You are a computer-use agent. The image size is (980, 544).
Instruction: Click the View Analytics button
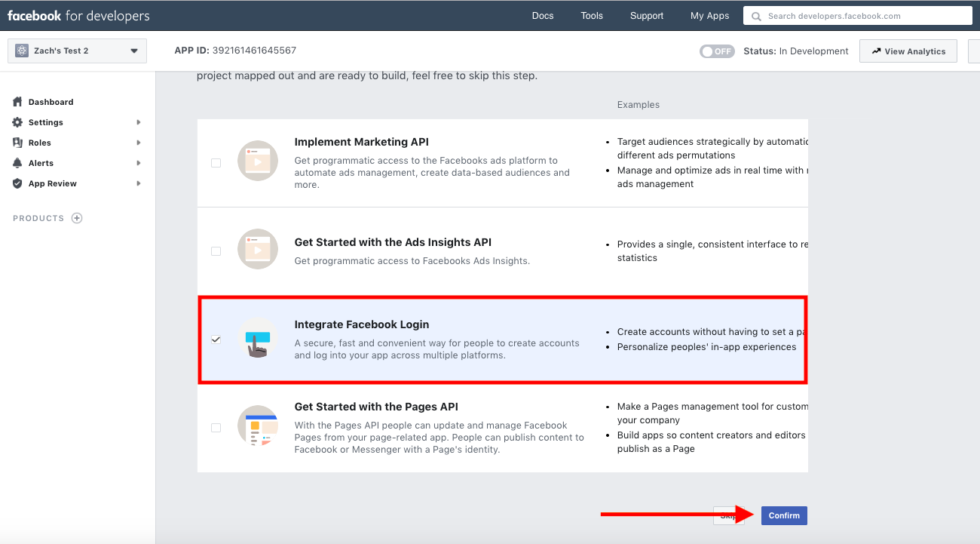tap(908, 51)
